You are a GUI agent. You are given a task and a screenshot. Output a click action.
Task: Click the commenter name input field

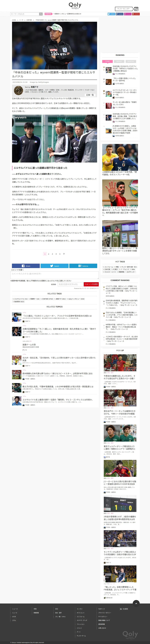pos(70,284)
